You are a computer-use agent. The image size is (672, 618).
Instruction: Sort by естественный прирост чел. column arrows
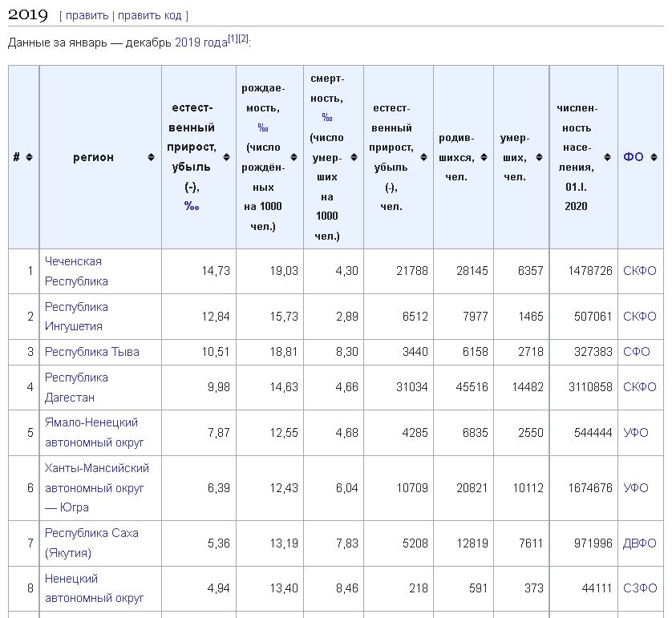(423, 157)
